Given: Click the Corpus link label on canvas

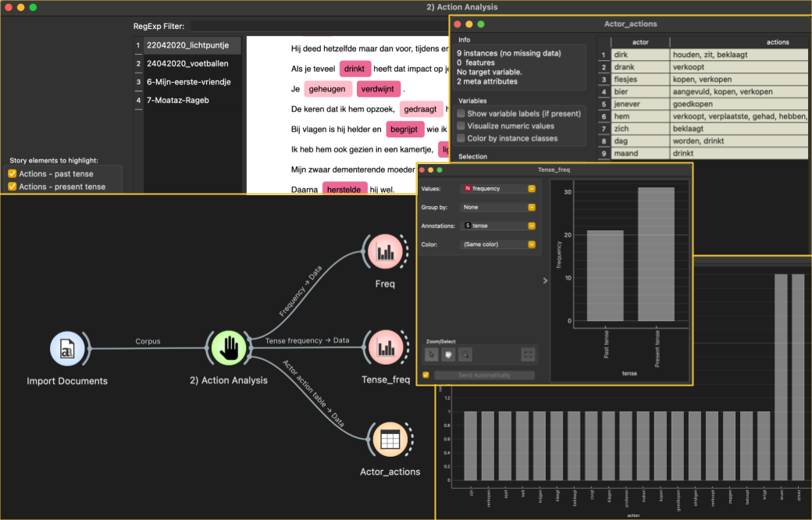Looking at the screenshot, I should point(148,341).
